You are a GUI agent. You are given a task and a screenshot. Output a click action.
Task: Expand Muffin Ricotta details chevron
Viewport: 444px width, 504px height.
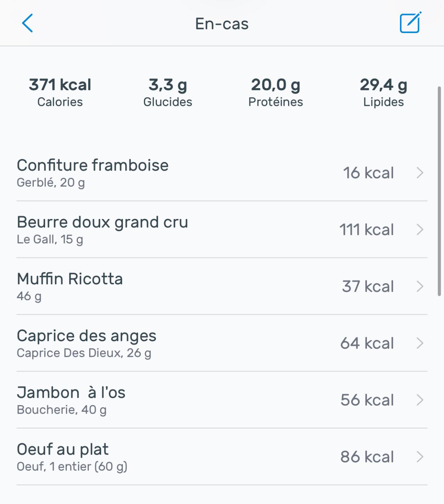click(x=420, y=286)
